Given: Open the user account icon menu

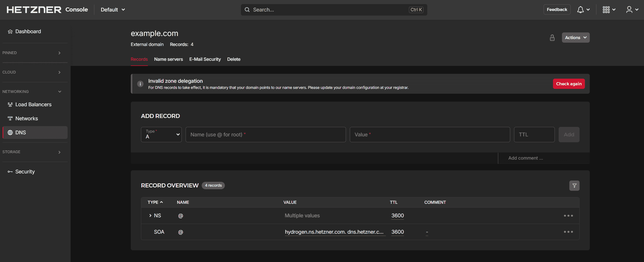Looking at the screenshot, I should [x=629, y=10].
